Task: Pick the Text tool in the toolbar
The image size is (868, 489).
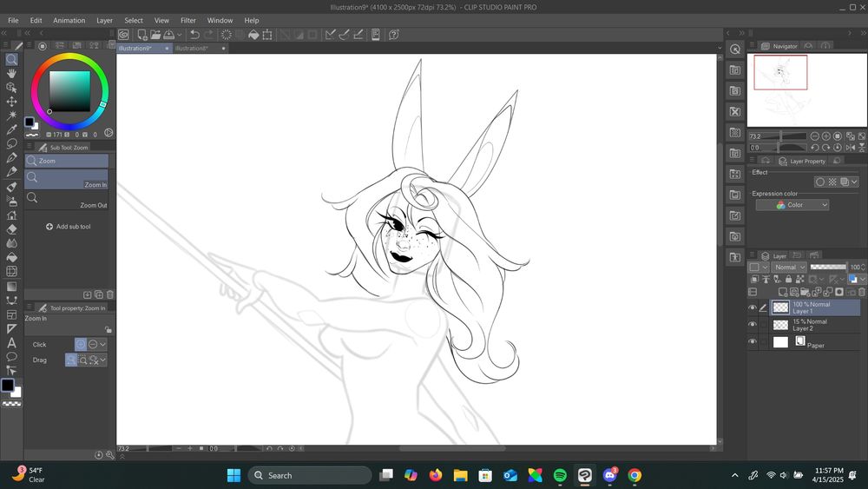Action: click(12, 342)
